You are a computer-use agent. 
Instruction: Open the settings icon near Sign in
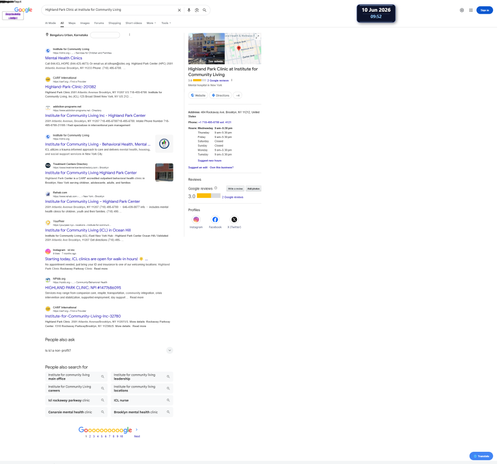[x=462, y=10]
